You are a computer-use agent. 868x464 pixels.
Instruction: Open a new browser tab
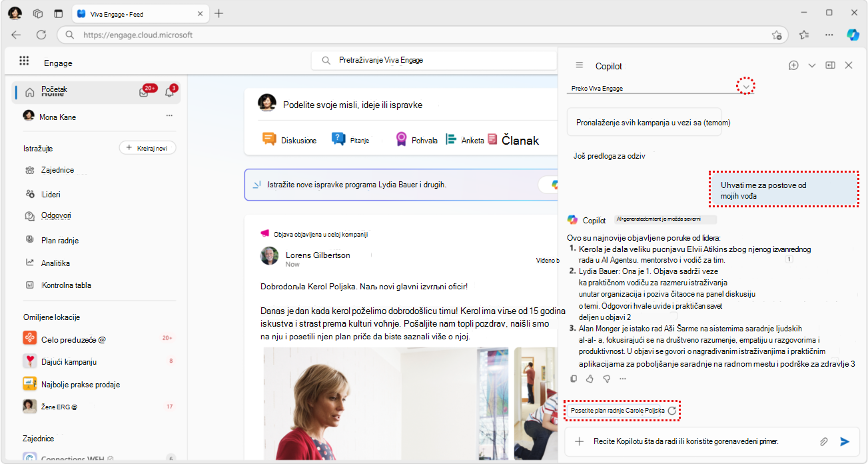[218, 13]
